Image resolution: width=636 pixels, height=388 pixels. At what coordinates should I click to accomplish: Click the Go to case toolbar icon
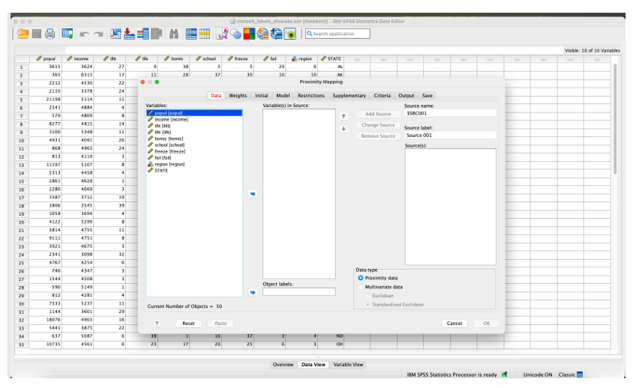tap(116, 34)
